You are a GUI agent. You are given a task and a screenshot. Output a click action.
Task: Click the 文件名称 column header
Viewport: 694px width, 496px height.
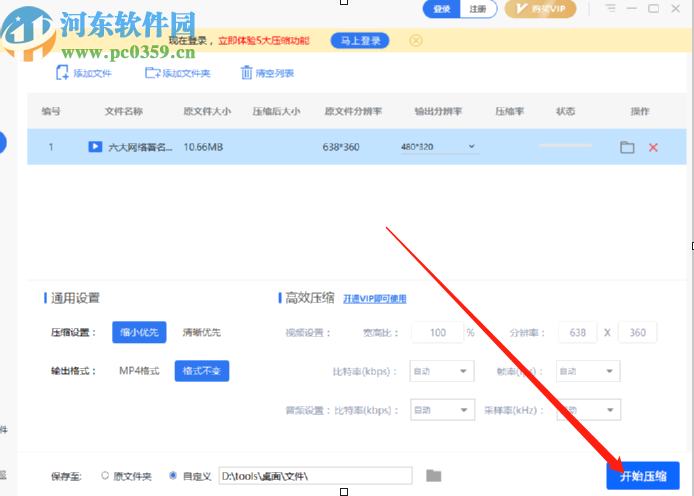[123, 111]
